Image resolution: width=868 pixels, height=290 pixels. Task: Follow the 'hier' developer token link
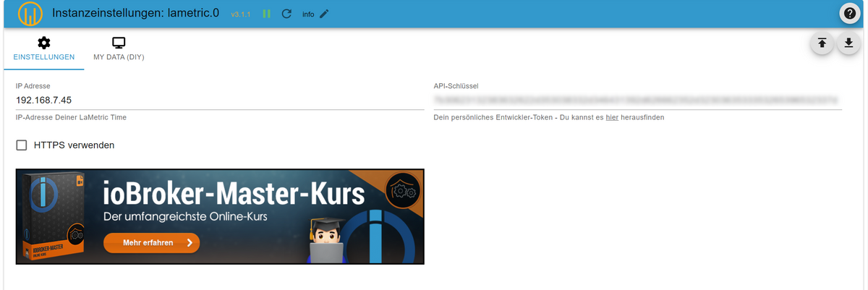pos(612,117)
